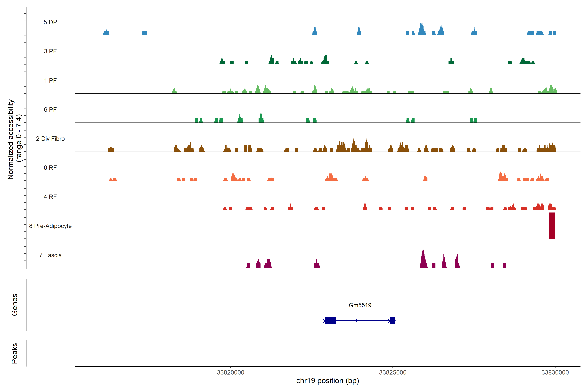Click the 33825000 axis tick label

click(393, 372)
